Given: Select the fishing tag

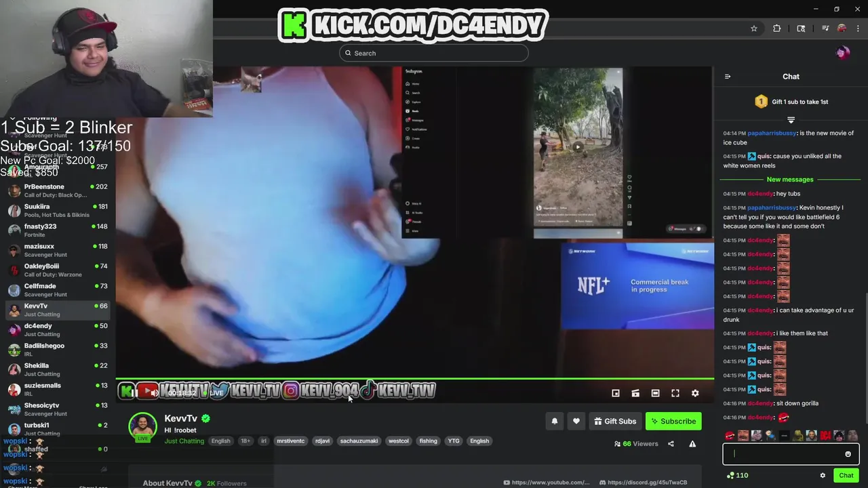Looking at the screenshot, I should pos(428,441).
